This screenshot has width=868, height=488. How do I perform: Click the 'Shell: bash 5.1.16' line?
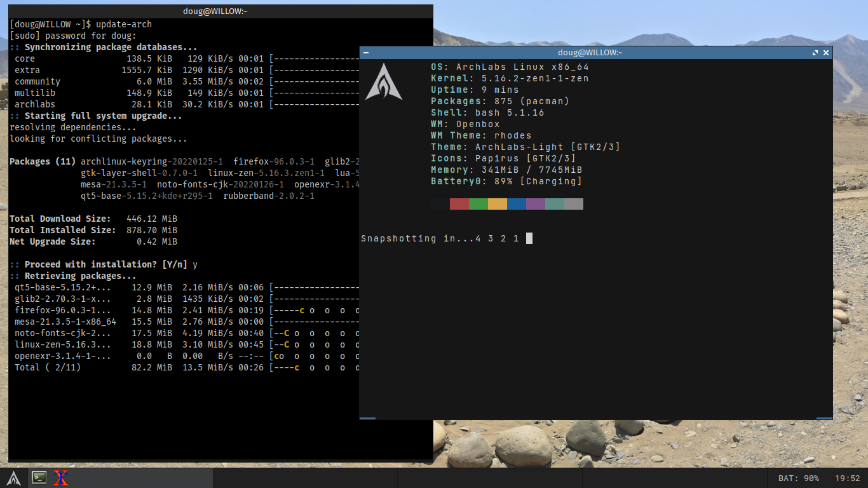coord(488,112)
